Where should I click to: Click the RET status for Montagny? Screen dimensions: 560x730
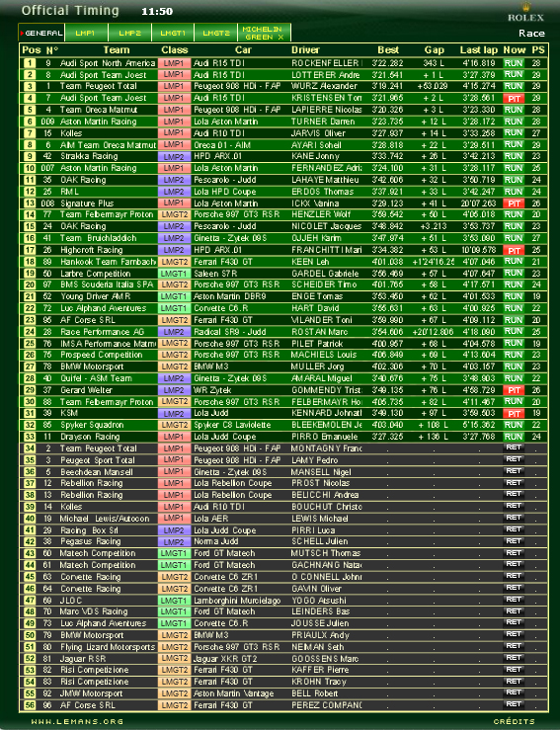click(514, 447)
